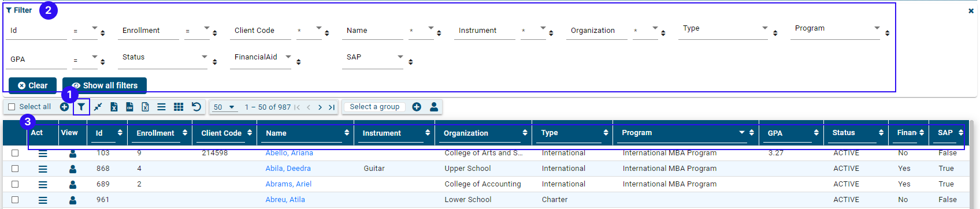
Task: Sort by the Id column arrows
Action: click(120, 133)
